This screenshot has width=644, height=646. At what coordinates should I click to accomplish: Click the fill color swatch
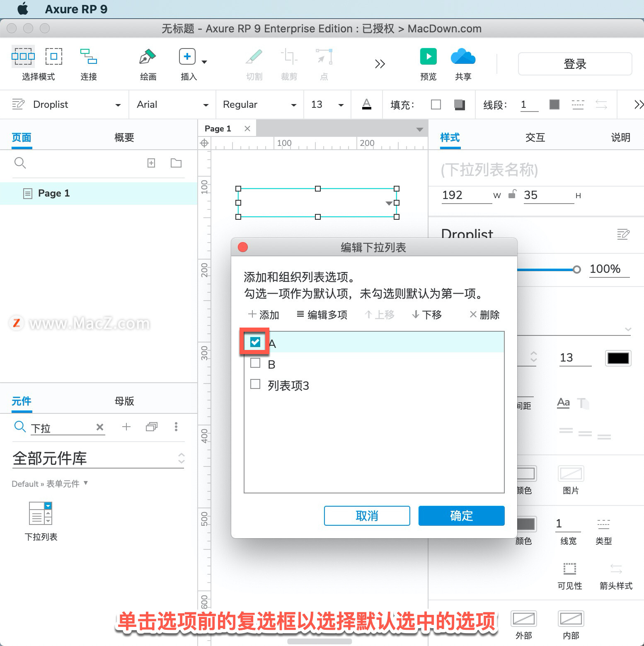(436, 104)
